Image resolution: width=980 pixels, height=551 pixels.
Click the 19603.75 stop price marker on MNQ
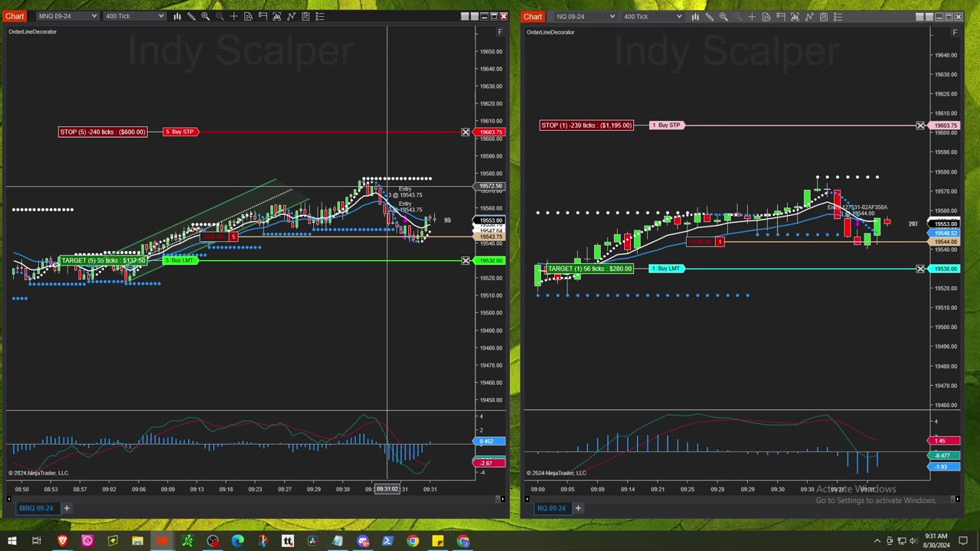pyautogui.click(x=490, y=132)
